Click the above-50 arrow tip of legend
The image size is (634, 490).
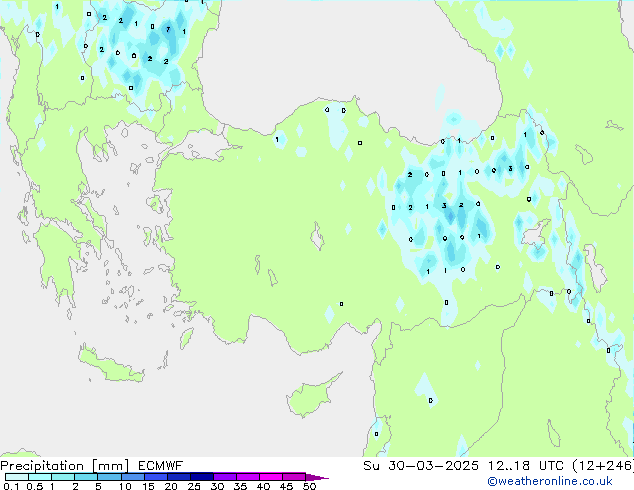pos(317,477)
